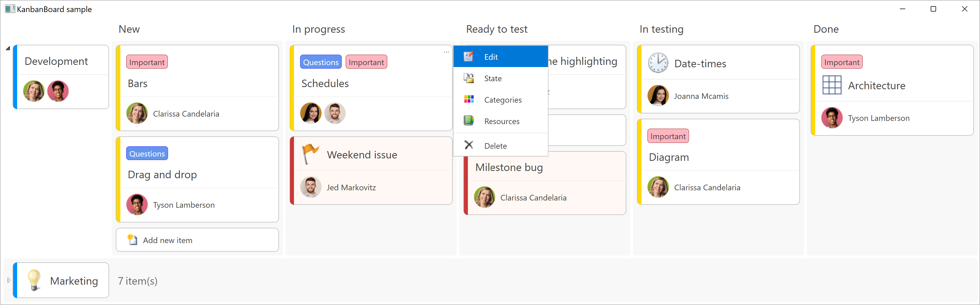Click the State icon in context menu
980x305 pixels.
pos(469,78)
